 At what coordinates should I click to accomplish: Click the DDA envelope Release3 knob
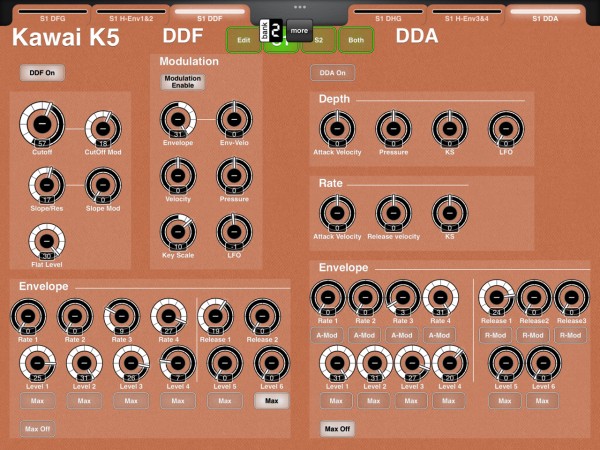[x=571, y=298]
